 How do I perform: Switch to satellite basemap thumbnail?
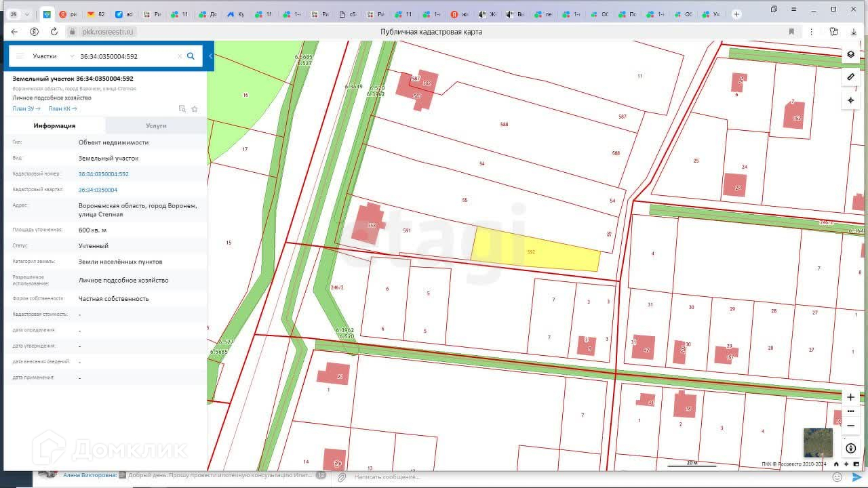818,442
